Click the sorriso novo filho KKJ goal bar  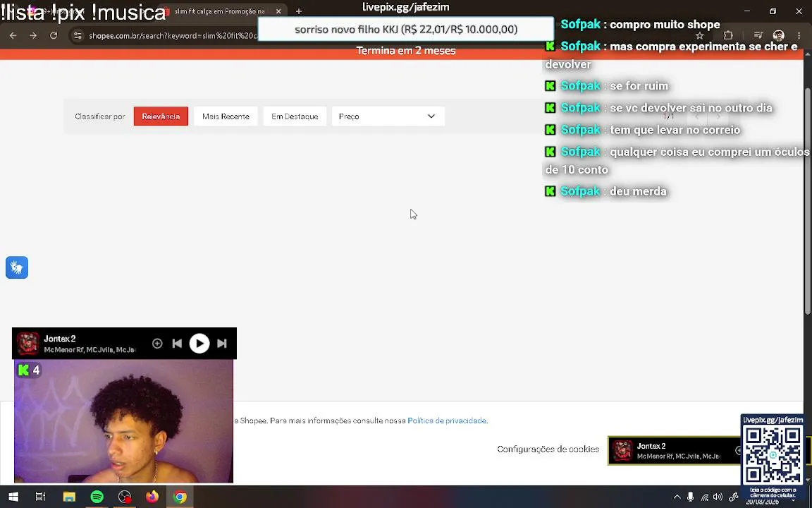(406, 29)
